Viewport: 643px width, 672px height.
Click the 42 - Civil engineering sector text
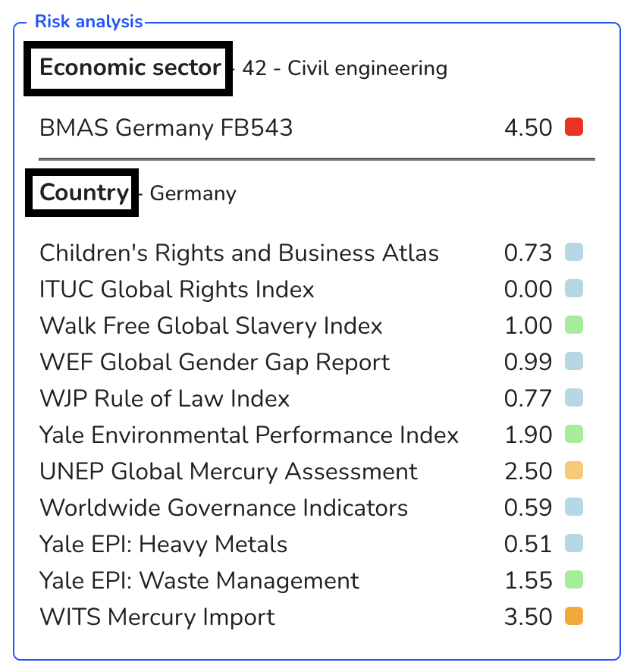coord(345,68)
